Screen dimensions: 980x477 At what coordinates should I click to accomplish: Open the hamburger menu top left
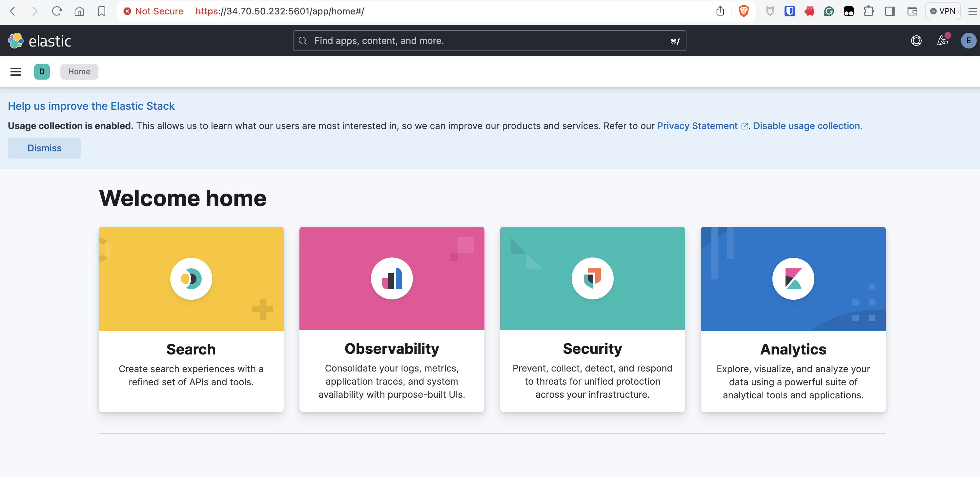[16, 71]
